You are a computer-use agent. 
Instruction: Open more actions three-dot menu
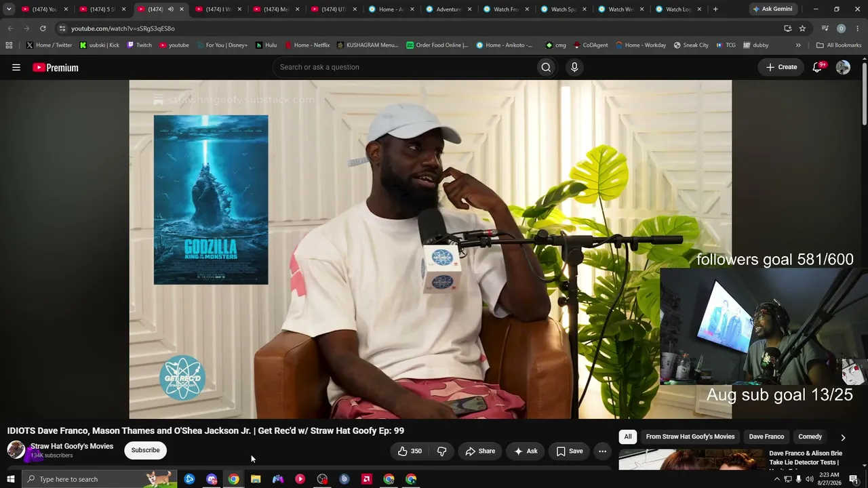[x=602, y=451]
